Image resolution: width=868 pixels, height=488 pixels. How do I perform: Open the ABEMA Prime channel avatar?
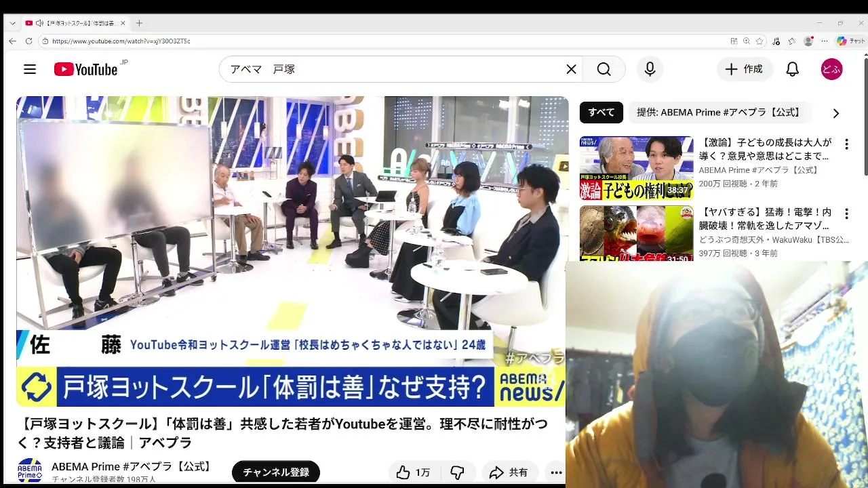pos(30,471)
